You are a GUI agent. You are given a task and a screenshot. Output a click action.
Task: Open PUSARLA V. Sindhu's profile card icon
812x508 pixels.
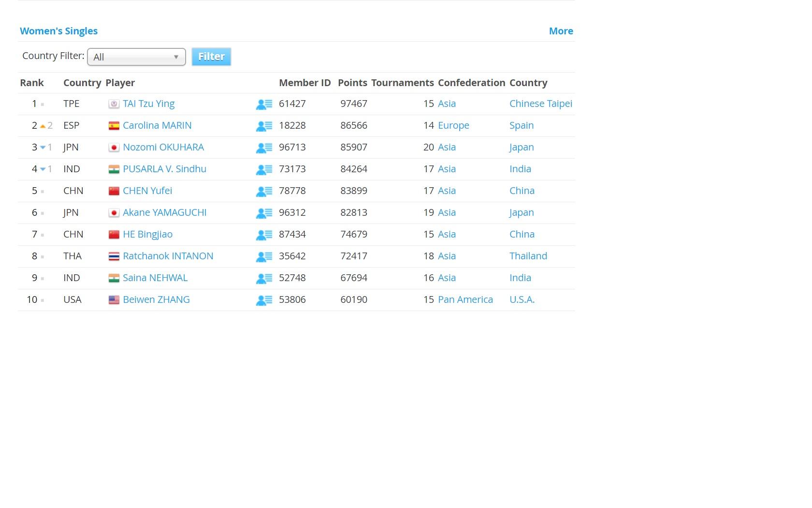264,170
